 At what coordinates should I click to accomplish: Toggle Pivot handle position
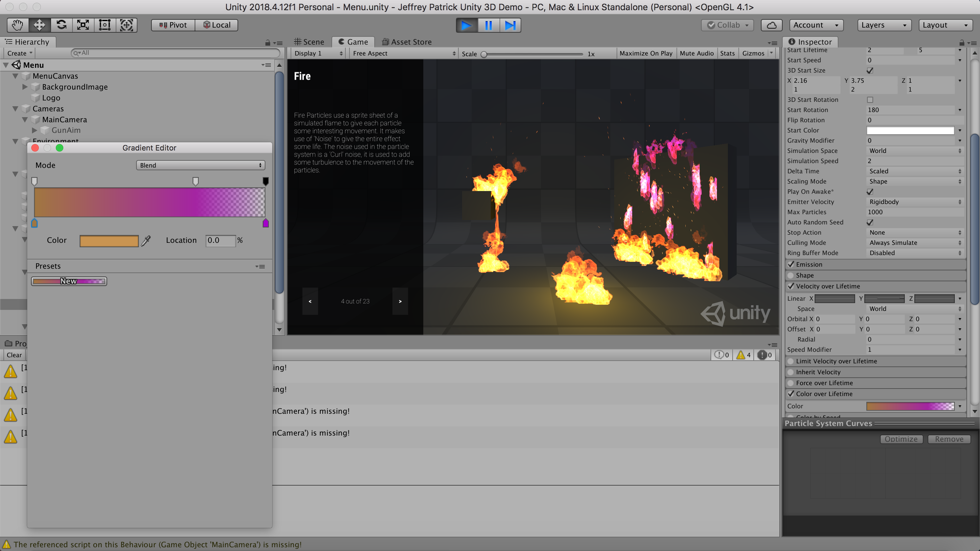[x=173, y=25]
